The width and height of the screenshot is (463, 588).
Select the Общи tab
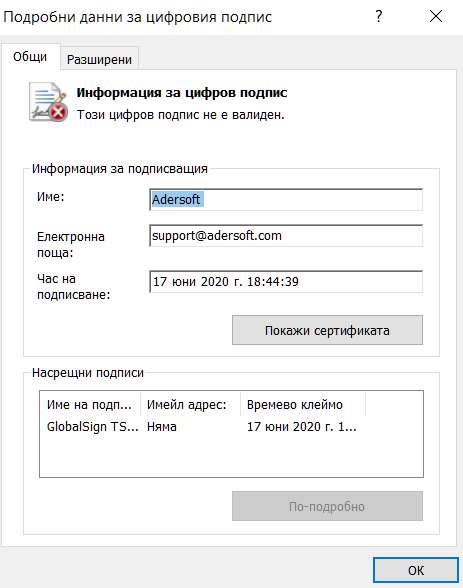[x=30, y=57]
